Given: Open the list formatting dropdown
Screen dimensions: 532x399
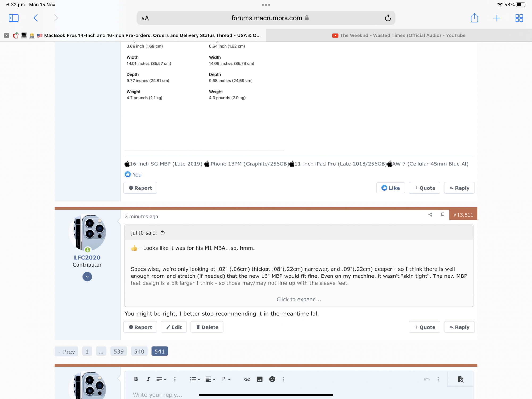Looking at the screenshot, I should click(x=195, y=379).
